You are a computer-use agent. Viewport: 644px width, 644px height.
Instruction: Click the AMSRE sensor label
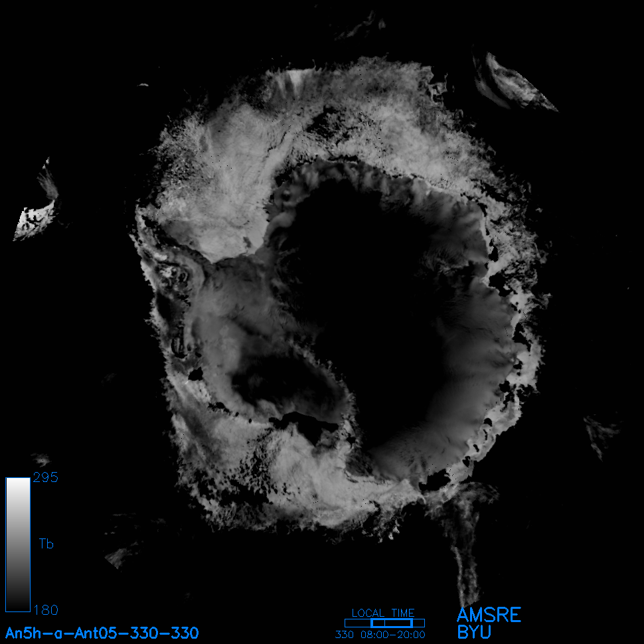coord(489,615)
